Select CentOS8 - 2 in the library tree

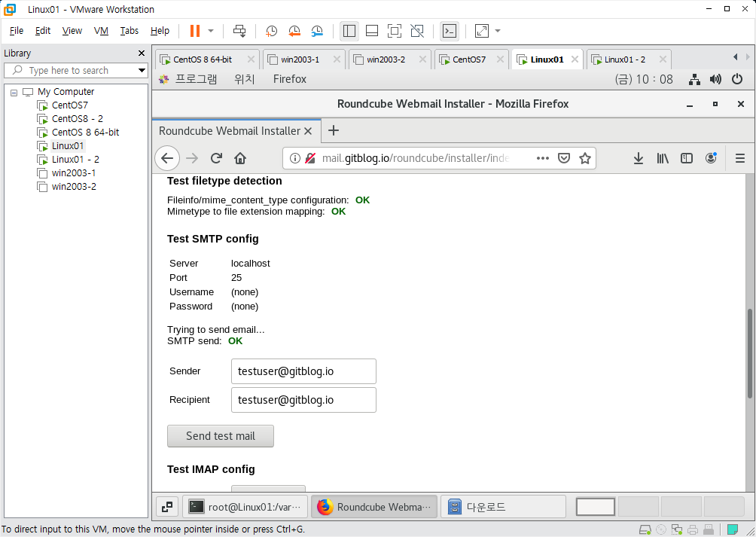tap(77, 118)
